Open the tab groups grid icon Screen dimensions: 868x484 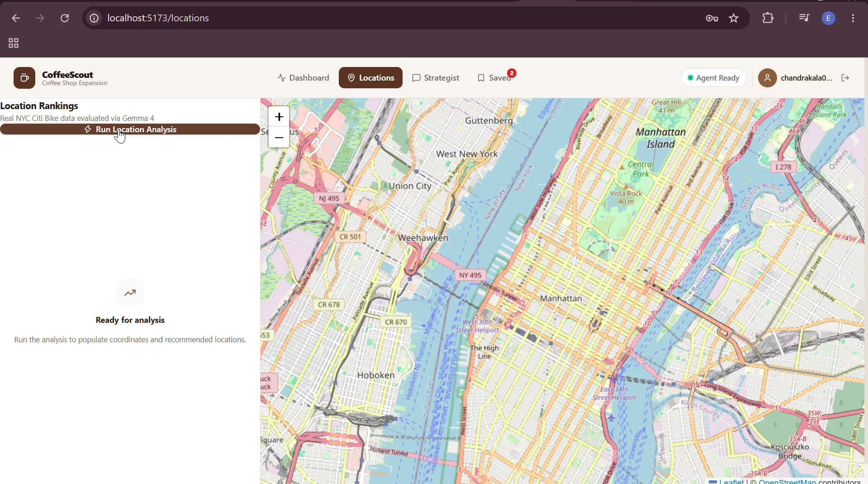[x=14, y=43]
